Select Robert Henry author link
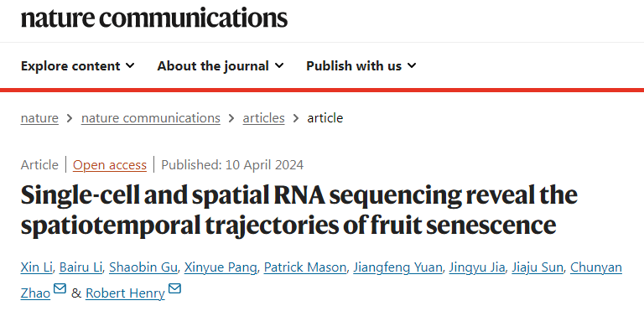Image resolution: width=644 pixels, height=311 pixels. 125,293
